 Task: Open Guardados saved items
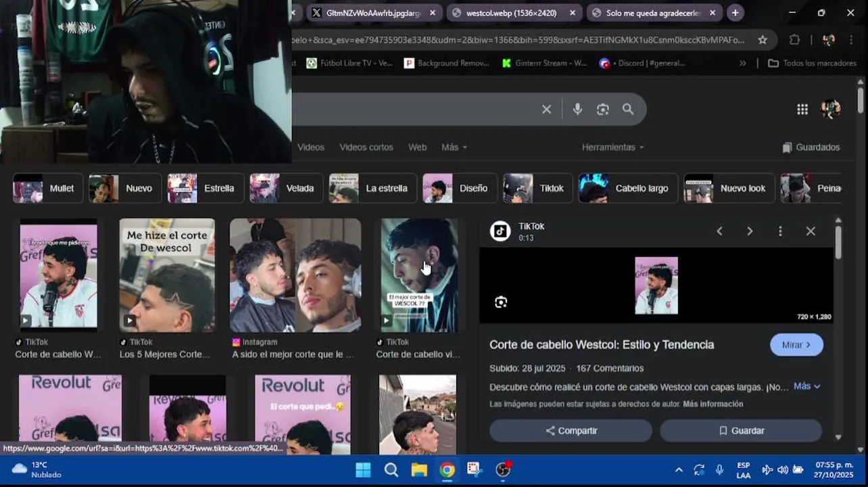(x=811, y=147)
